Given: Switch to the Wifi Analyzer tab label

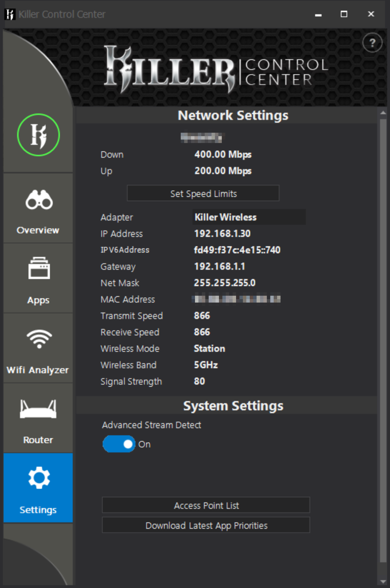Looking at the screenshot, I should (x=38, y=370).
